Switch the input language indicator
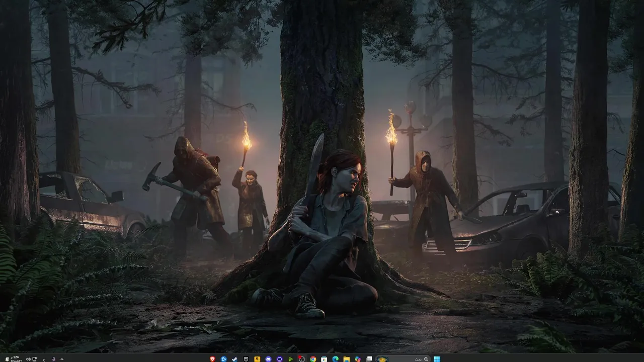 44,359
